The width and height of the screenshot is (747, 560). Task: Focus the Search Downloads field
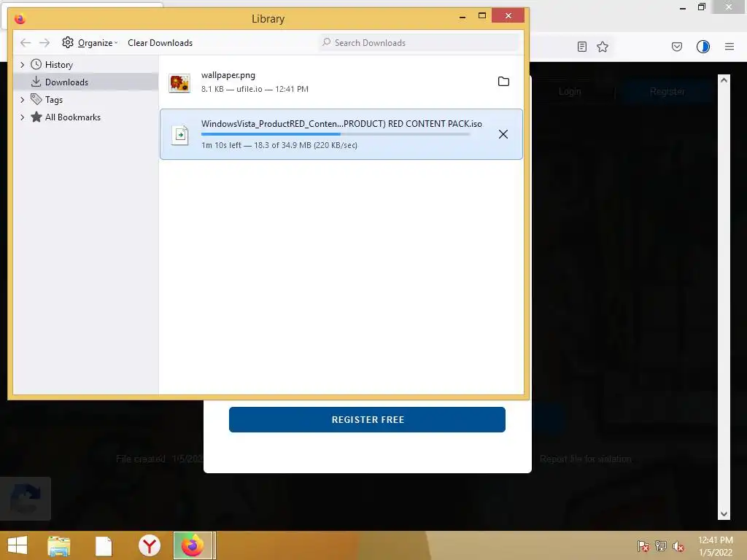coord(419,42)
